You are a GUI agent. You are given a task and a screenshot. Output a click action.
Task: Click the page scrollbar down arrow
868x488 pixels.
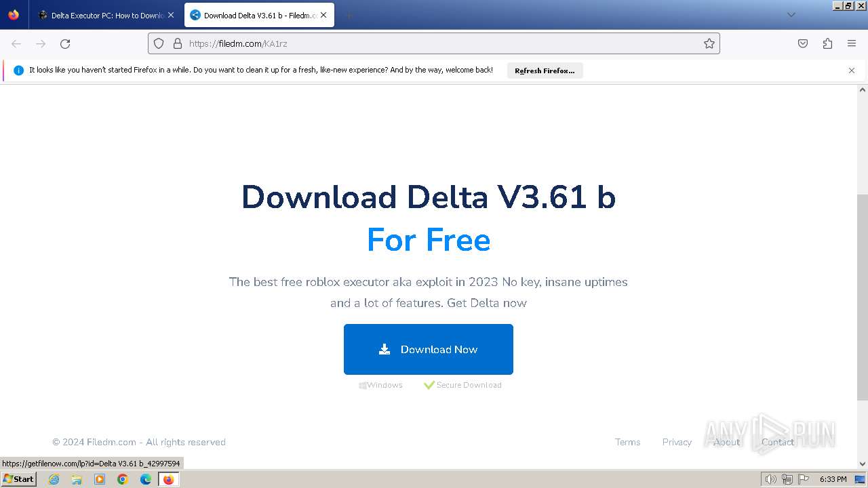point(863,464)
